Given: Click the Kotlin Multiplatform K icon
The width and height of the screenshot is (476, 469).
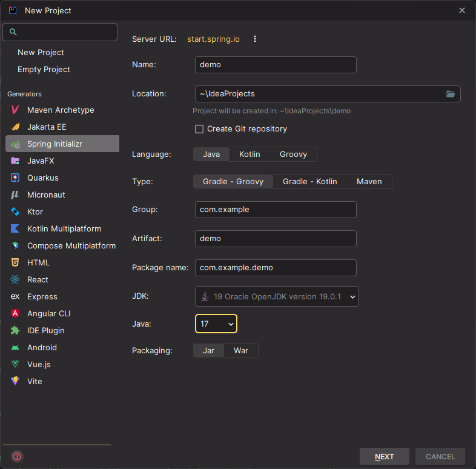Looking at the screenshot, I should [x=15, y=228].
